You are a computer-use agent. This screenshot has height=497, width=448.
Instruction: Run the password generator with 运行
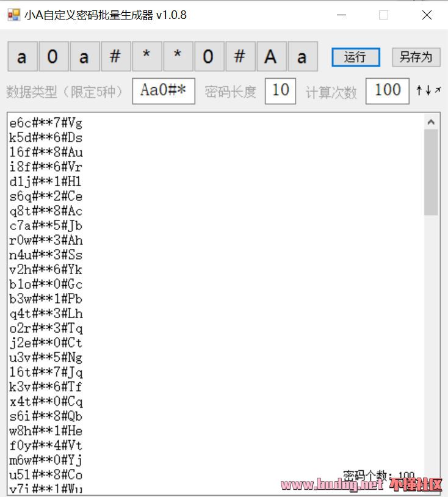355,57
